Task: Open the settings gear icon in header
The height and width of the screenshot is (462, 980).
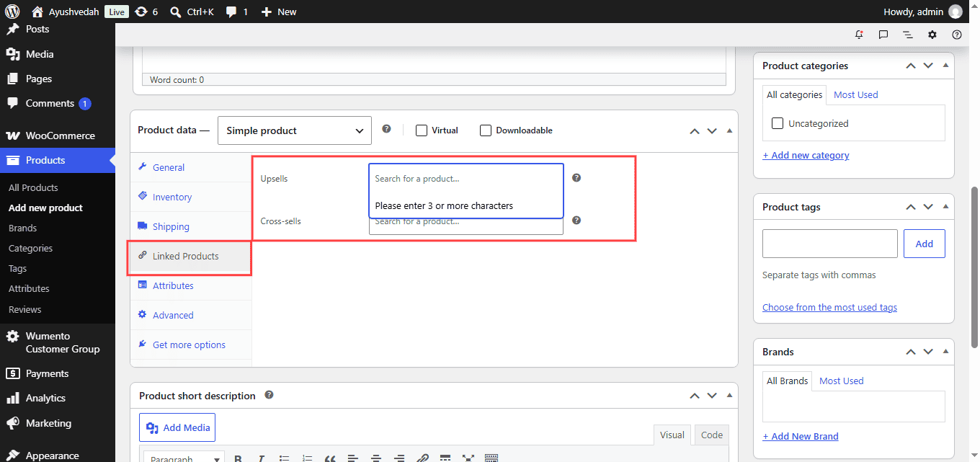Action: tap(932, 35)
